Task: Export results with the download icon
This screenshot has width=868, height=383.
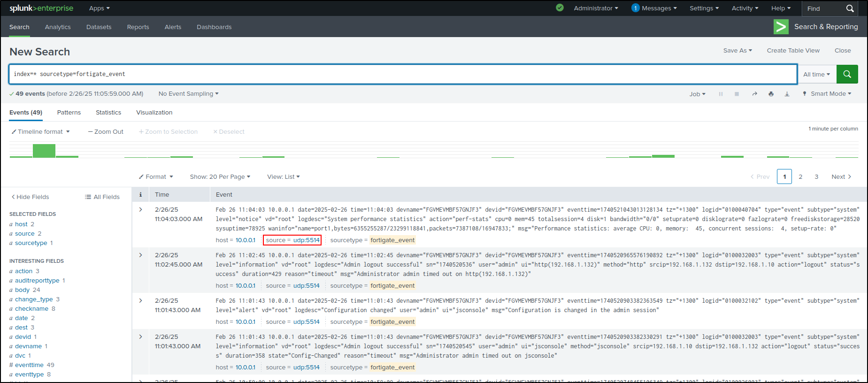Action: pos(787,94)
